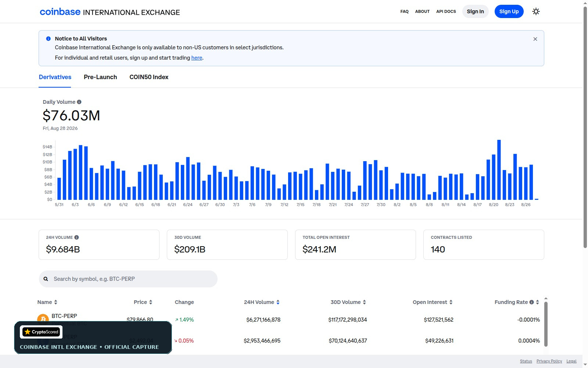Open the Pre-Launch tab

(x=100, y=77)
